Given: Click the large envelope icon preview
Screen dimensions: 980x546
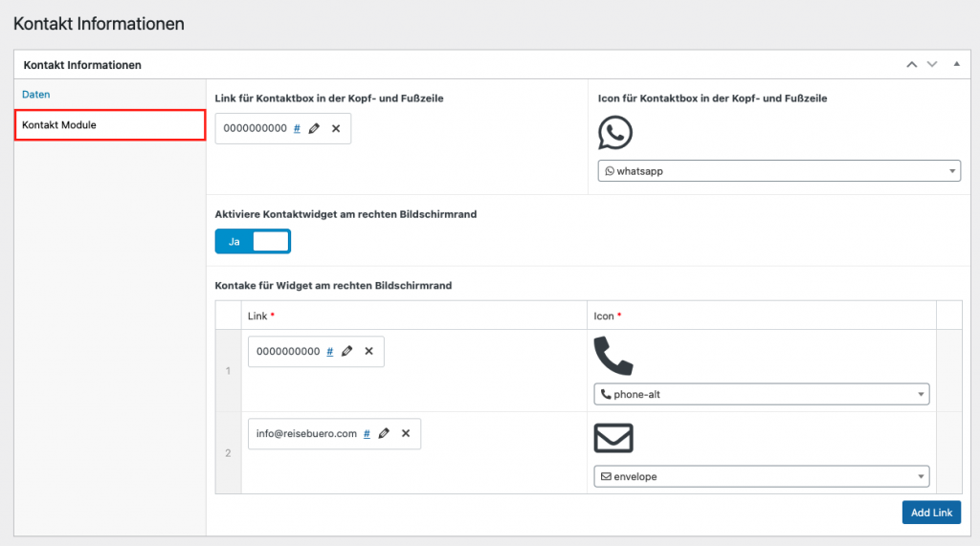Looking at the screenshot, I should (613, 438).
